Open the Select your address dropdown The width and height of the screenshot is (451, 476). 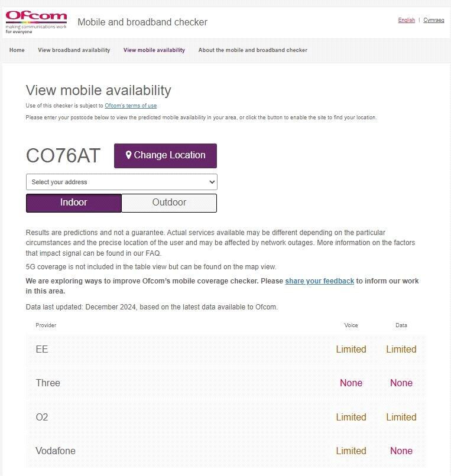(x=122, y=182)
